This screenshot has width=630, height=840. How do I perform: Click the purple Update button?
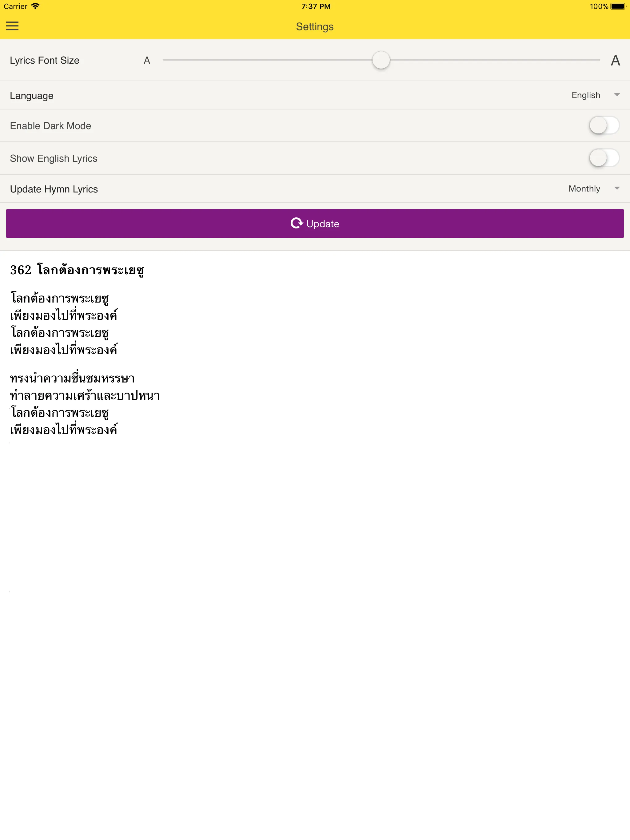click(314, 223)
